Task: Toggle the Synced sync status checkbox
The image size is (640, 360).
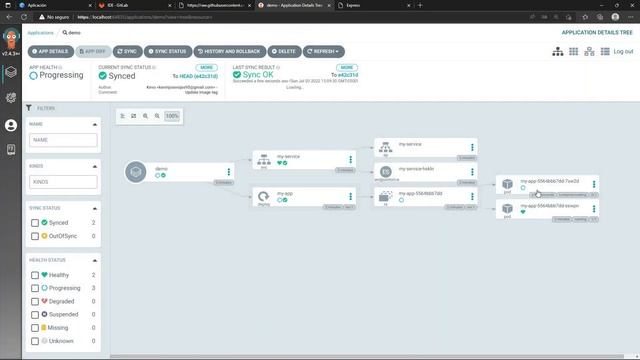Action: pyautogui.click(x=35, y=223)
